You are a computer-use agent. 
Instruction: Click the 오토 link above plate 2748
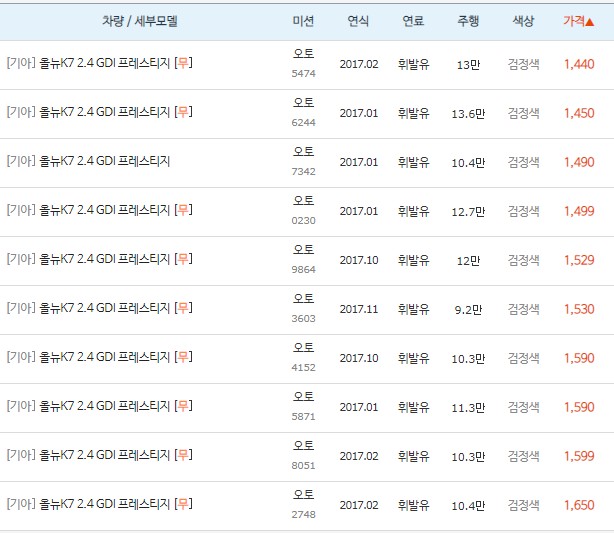click(303, 494)
